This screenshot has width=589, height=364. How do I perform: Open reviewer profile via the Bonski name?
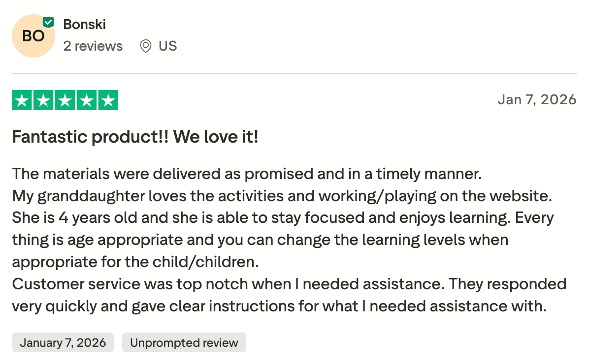84,24
